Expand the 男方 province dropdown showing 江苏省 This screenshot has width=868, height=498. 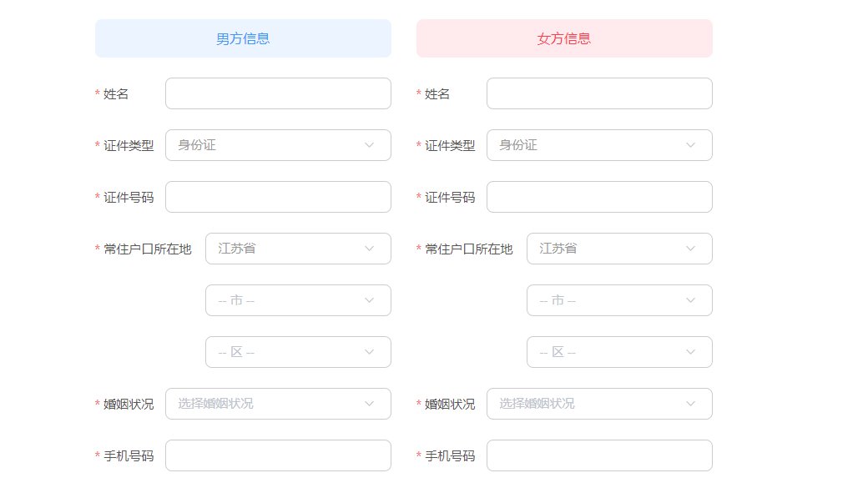point(298,249)
